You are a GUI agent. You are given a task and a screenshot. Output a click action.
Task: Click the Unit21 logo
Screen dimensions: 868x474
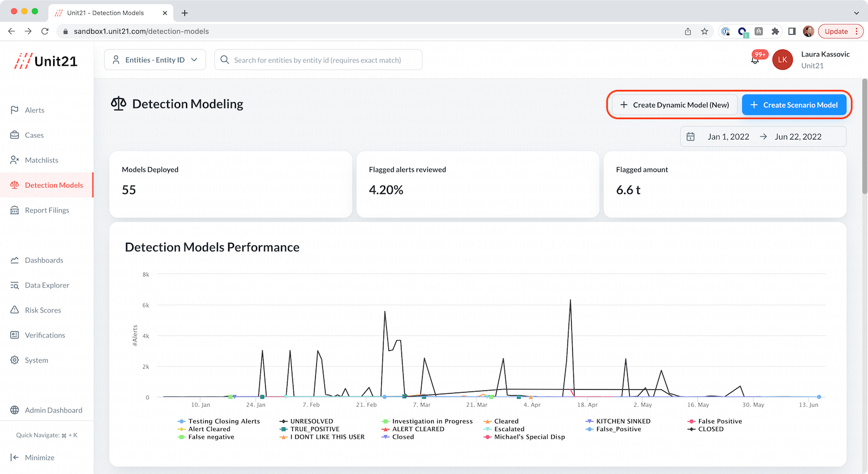(46, 61)
